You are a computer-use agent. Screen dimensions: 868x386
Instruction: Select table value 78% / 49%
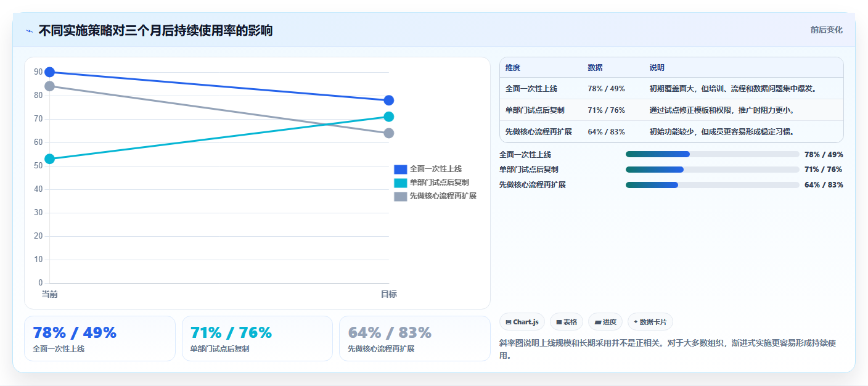[x=607, y=89]
